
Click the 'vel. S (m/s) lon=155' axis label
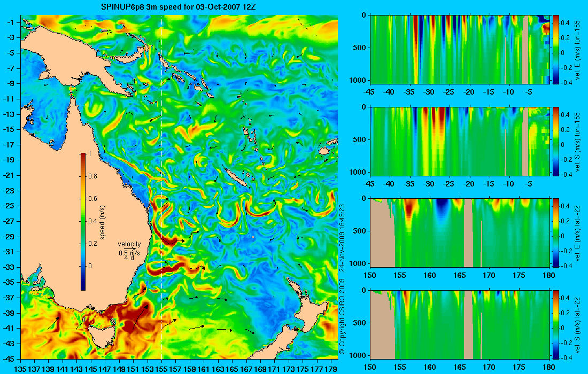[x=577, y=142]
